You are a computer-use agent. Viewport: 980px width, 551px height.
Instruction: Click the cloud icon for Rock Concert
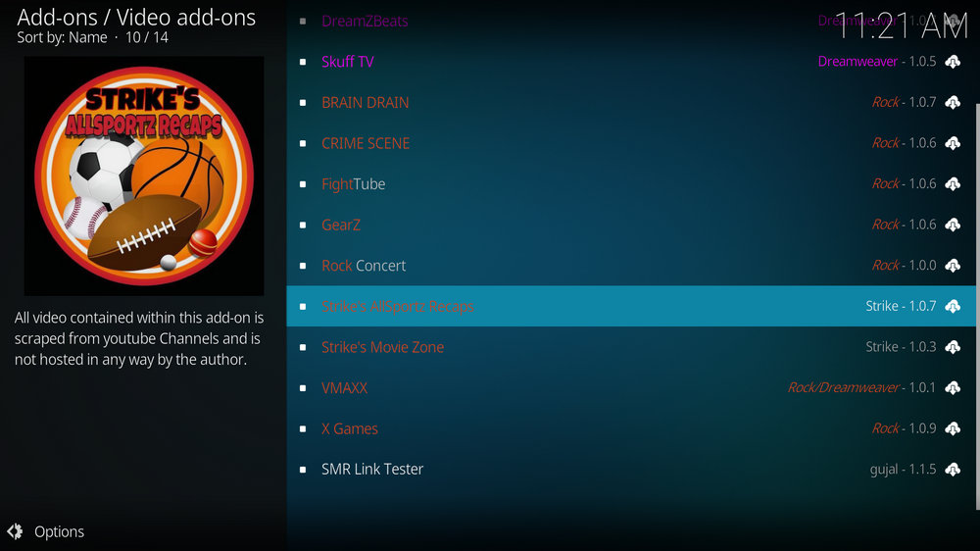click(x=953, y=265)
